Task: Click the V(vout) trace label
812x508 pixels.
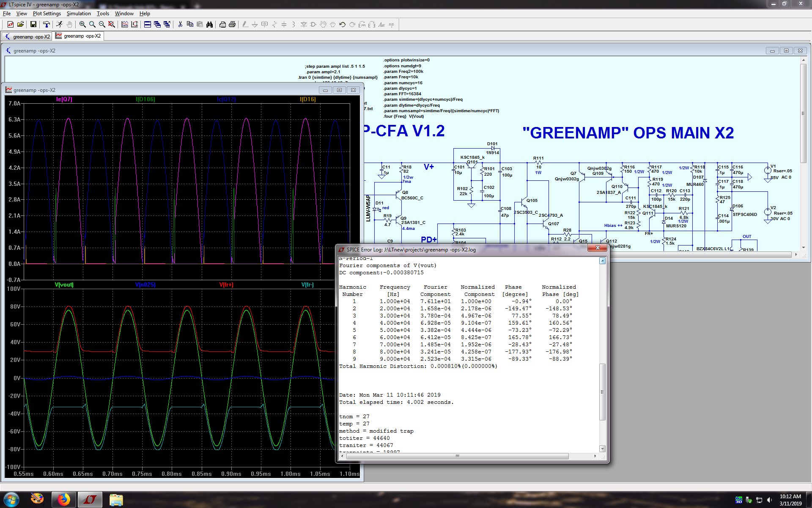Action: coord(64,285)
